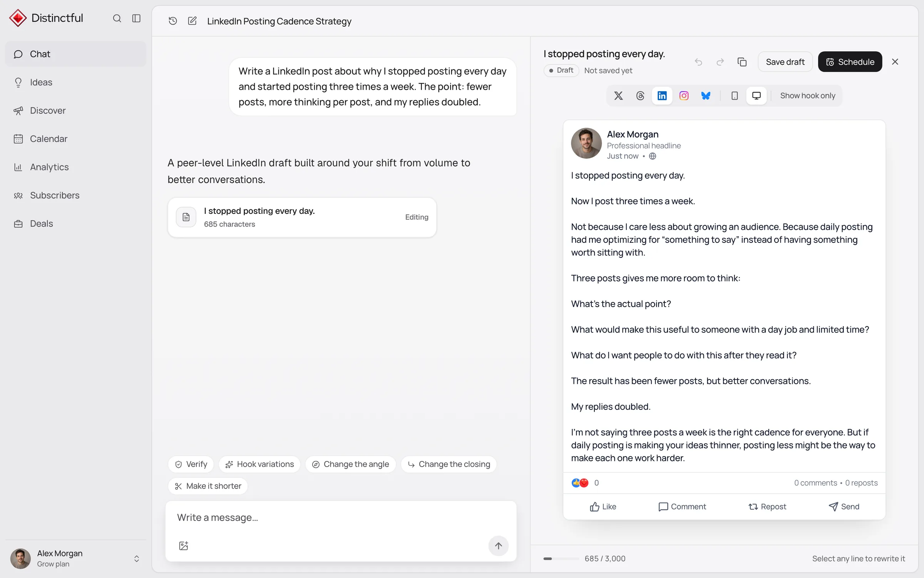Open the Calendar page
Viewport: 924px width, 578px height.
point(76,139)
